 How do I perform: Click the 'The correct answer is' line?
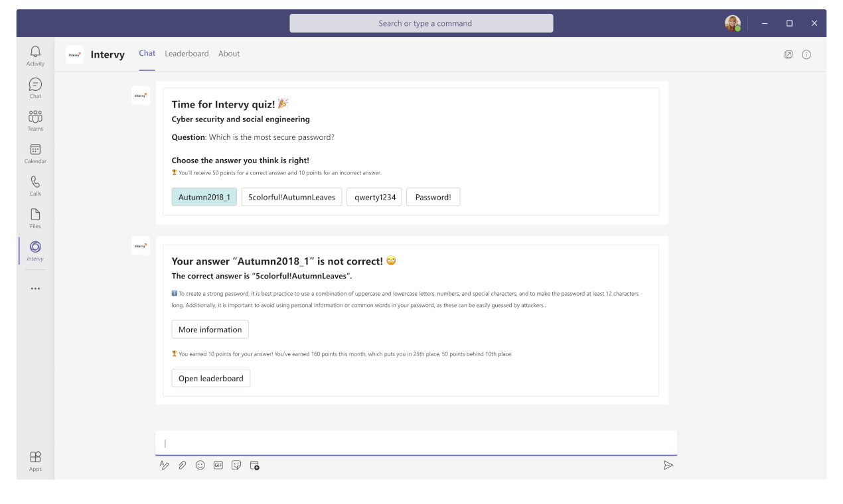(x=262, y=276)
